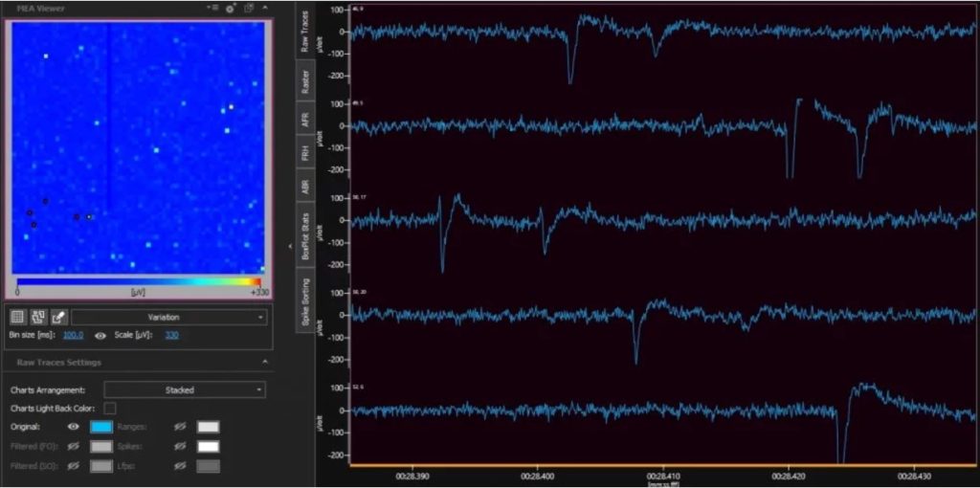Open the Lfps gray color swatch
The width and height of the screenshot is (980, 488).
coord(208,466)
